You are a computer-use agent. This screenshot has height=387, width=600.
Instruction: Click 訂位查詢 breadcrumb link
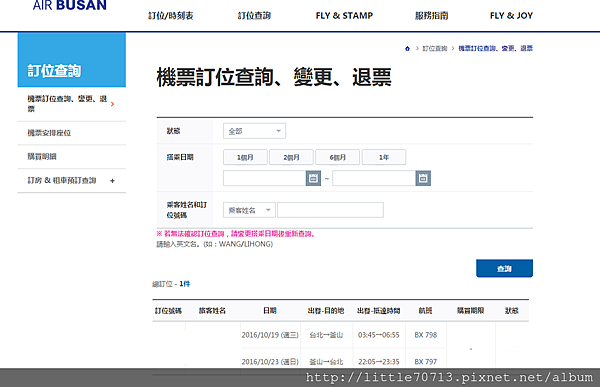pyautogui.click(x=435, y=49)
